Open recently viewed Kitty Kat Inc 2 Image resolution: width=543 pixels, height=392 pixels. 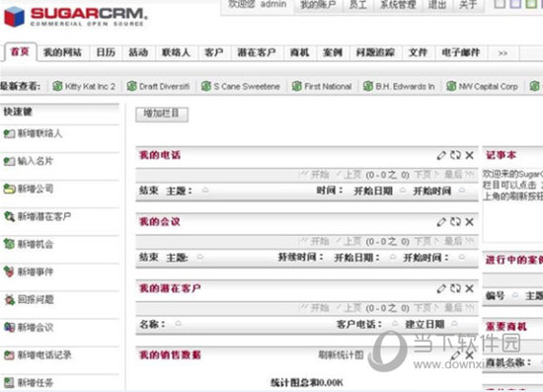click(x=84, y=86)
